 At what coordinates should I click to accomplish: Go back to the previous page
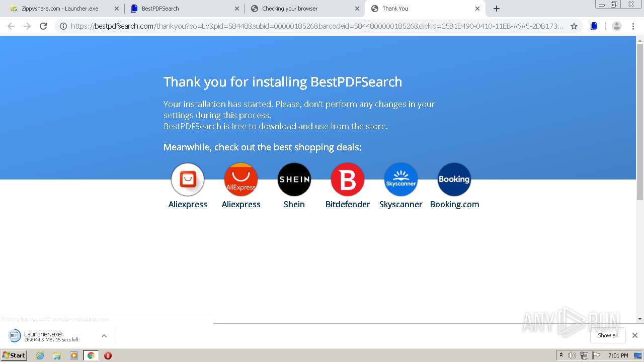11,26
